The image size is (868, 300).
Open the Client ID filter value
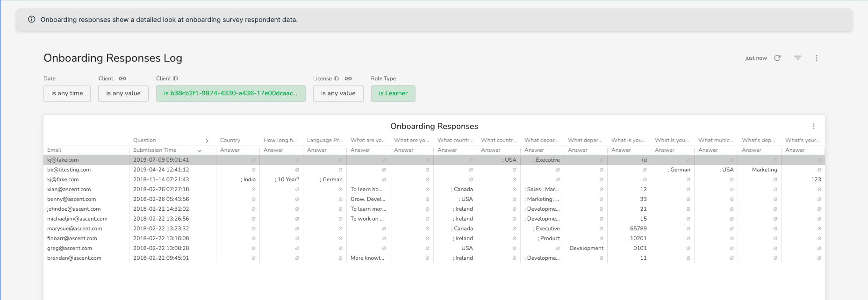pos(231,93)
